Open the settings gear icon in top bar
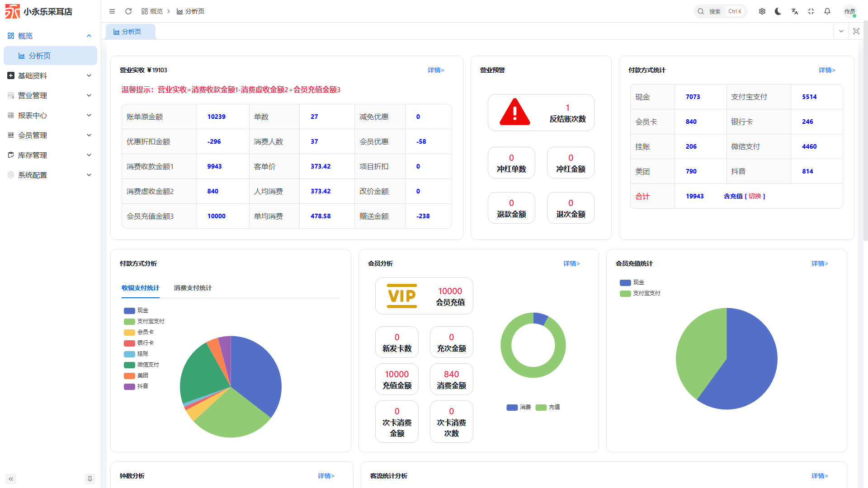The width and height of the screenshot is (868, 488). point(762,11)
